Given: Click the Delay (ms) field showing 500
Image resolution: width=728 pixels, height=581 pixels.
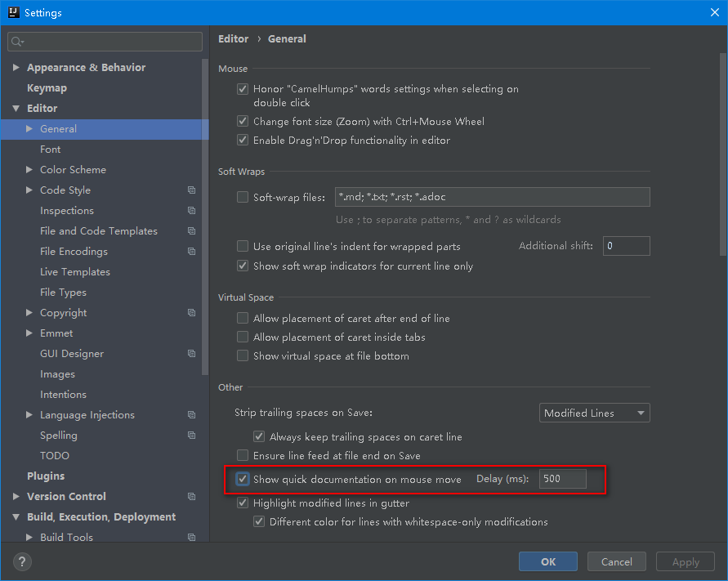Looking at the screenshot, I should (x=563, y=479).
